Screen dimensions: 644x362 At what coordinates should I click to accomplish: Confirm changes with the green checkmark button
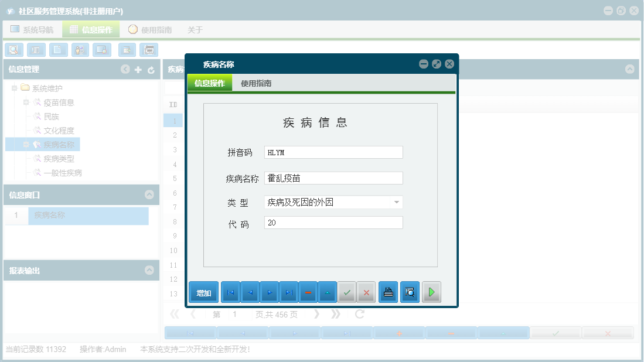point(346,292)
